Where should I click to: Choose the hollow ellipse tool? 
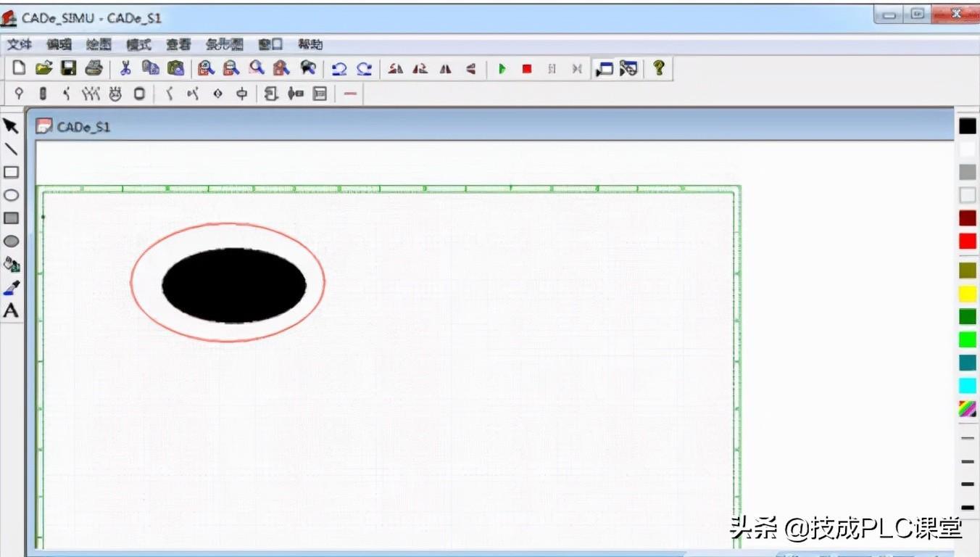point(11,195)
